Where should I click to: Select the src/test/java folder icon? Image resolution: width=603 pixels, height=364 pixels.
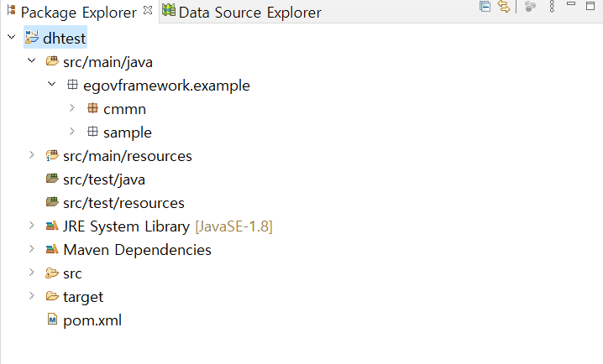click(x=52, y=179)
